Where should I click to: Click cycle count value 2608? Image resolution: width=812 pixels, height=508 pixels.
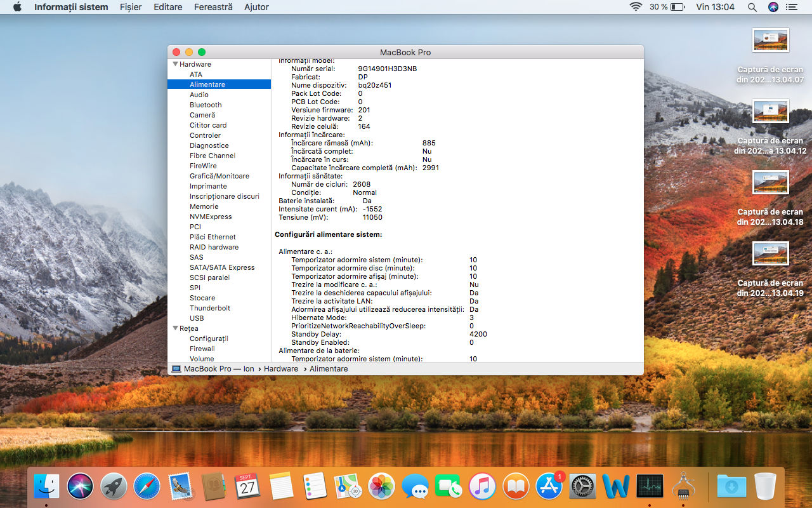click(x=362, y=184)
